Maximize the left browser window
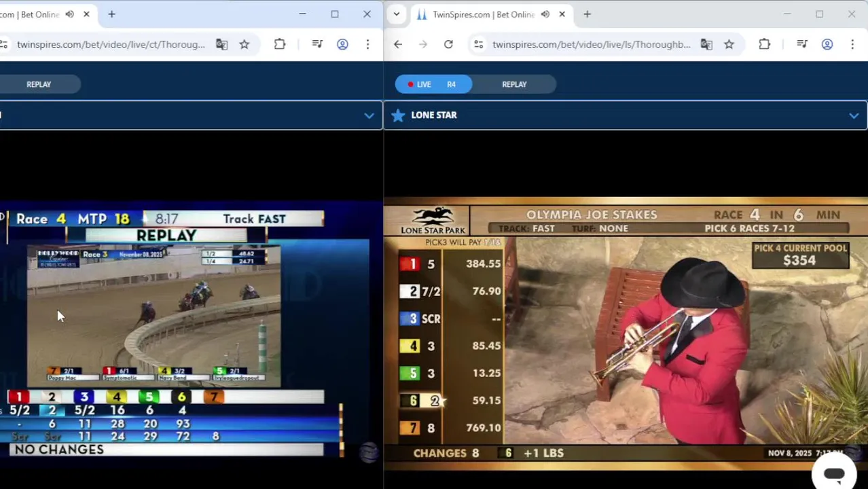 tap(335, 14)
